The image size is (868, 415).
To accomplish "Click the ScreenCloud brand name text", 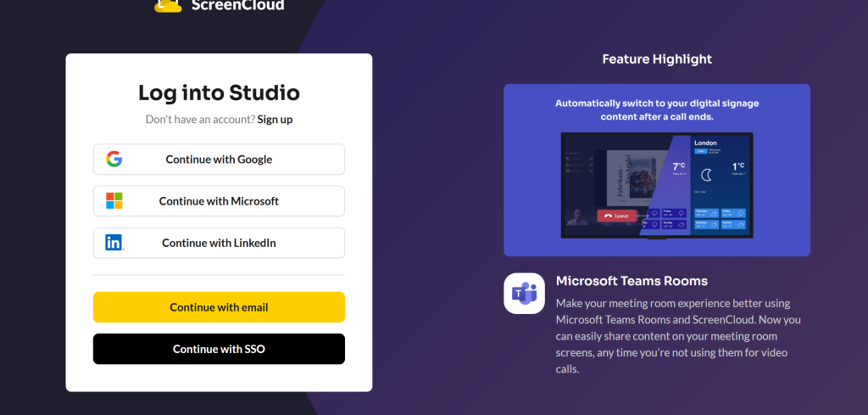I will point(237,5).
